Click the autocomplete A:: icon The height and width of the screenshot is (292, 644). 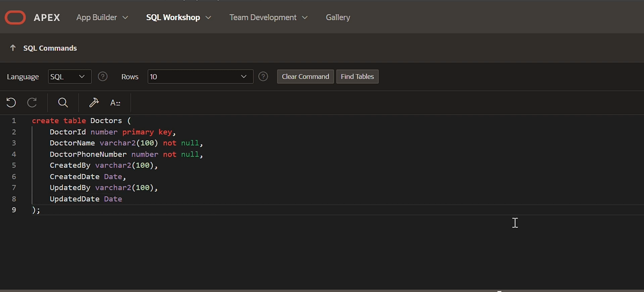115,102
